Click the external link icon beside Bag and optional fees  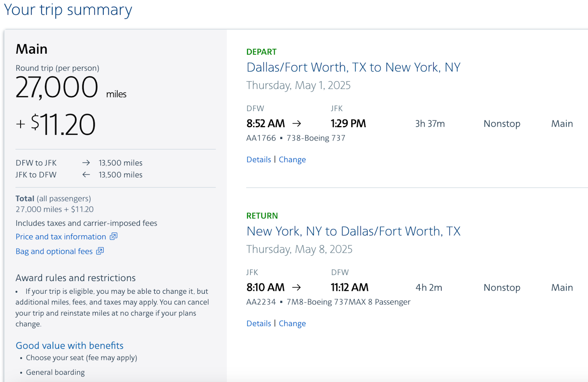click(100, 251)
